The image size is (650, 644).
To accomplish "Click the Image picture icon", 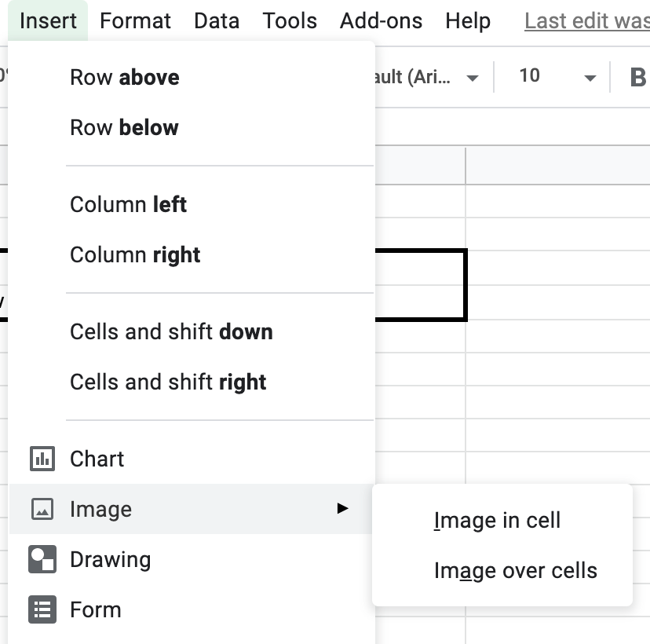I will (x=42, y=509).
